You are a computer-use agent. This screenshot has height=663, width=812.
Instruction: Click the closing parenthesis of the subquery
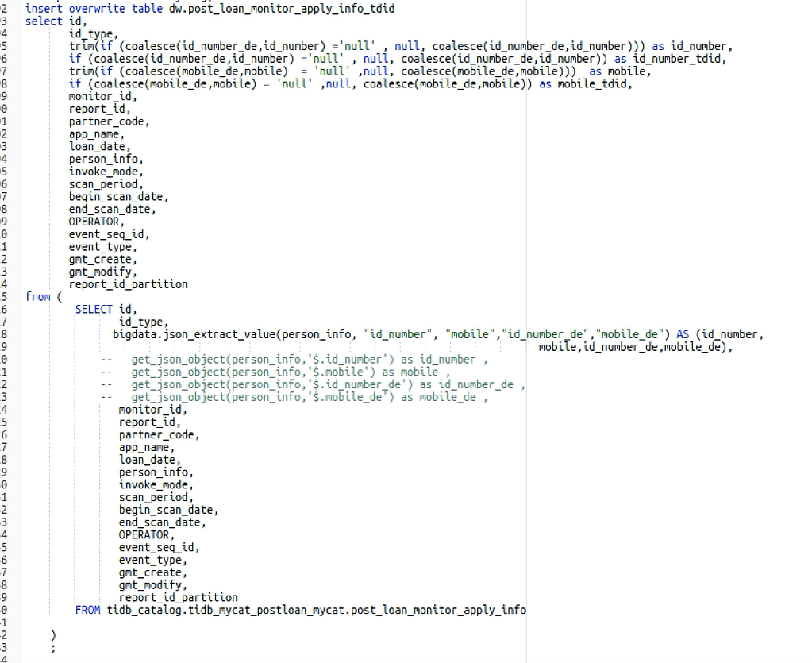(53, 635)
